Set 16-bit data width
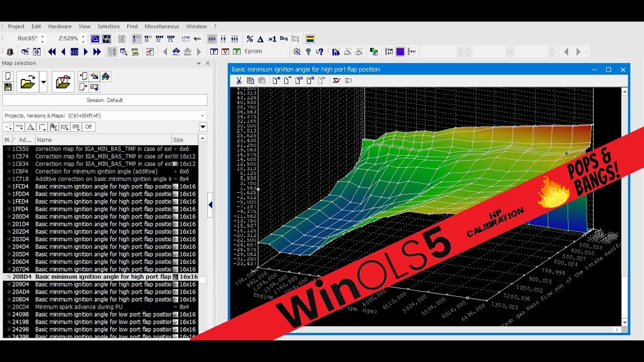The image size is (644, 362). click(148, 39)
